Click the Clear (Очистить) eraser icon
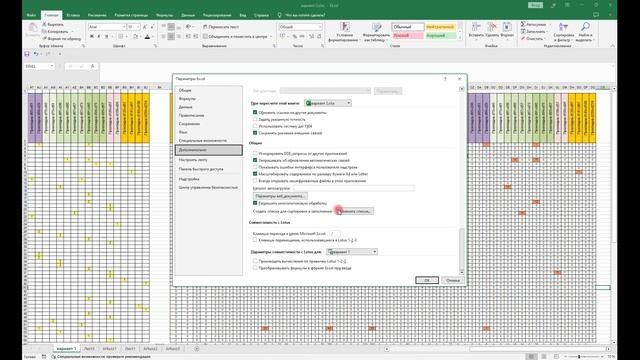Screen dimensions: 640x360 pyautogui.click(x=523, y=38)
